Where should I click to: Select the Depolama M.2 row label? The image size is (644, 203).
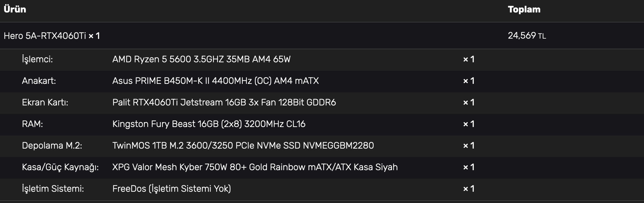tap(52, 146)
